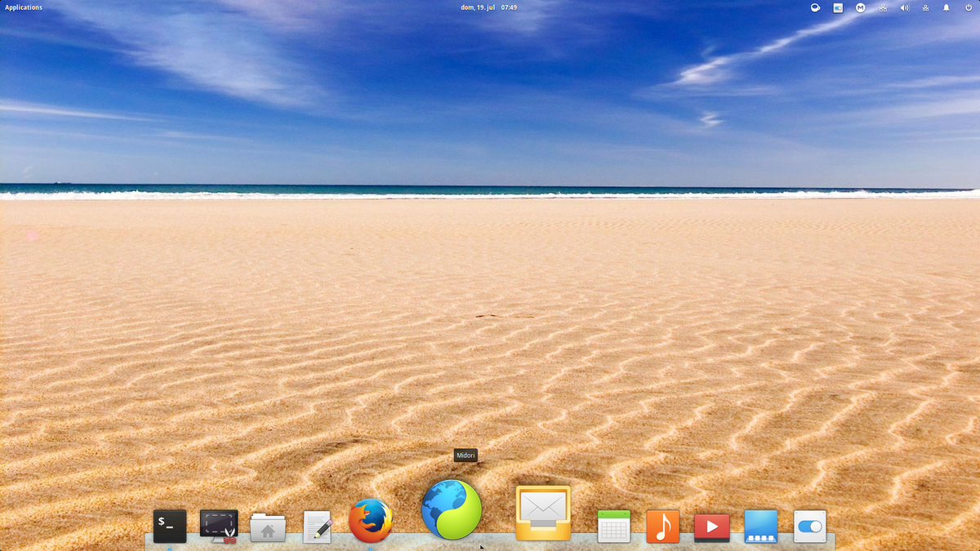
Task: Open the Mail envelope icon
Action: 543,513
